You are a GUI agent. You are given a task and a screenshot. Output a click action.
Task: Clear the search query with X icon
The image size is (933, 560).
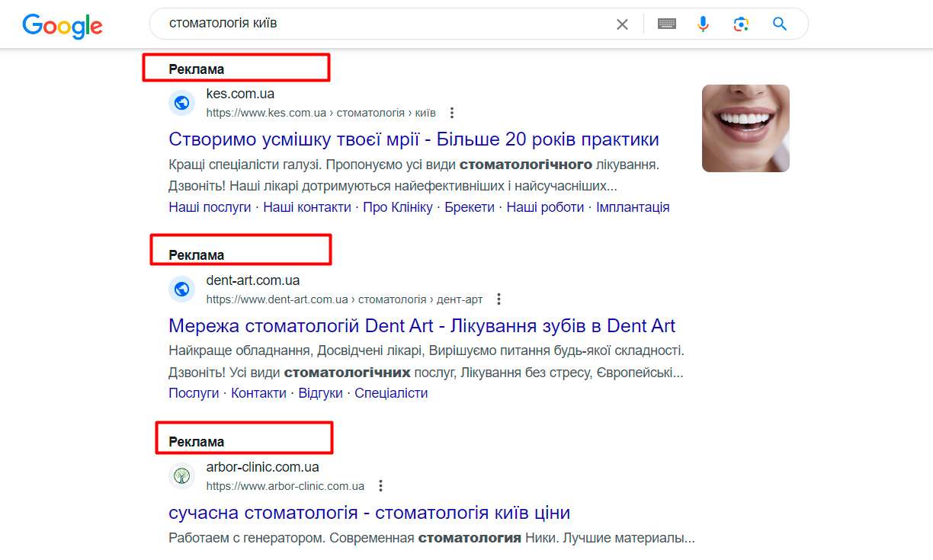(622, 24)
